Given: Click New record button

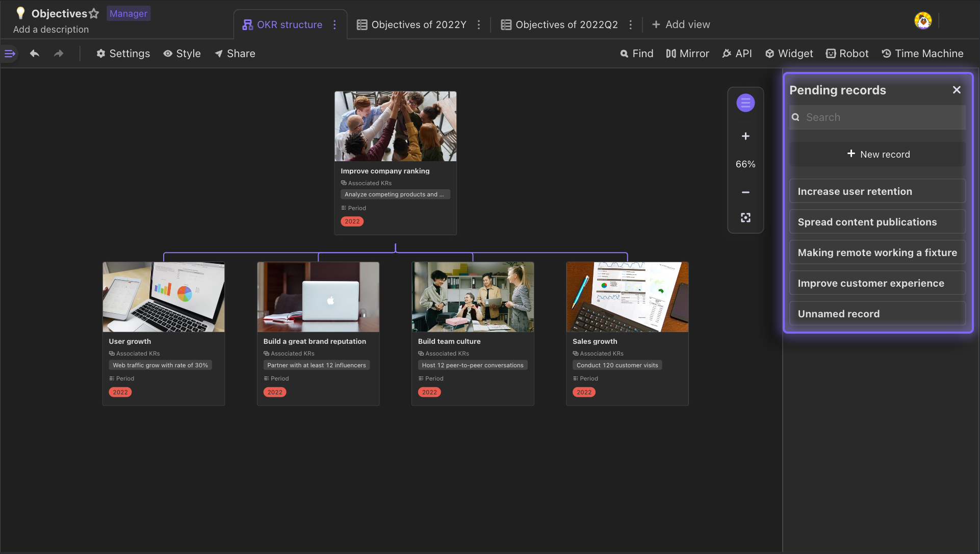Looking at the screenshot, I should point(878,154).
